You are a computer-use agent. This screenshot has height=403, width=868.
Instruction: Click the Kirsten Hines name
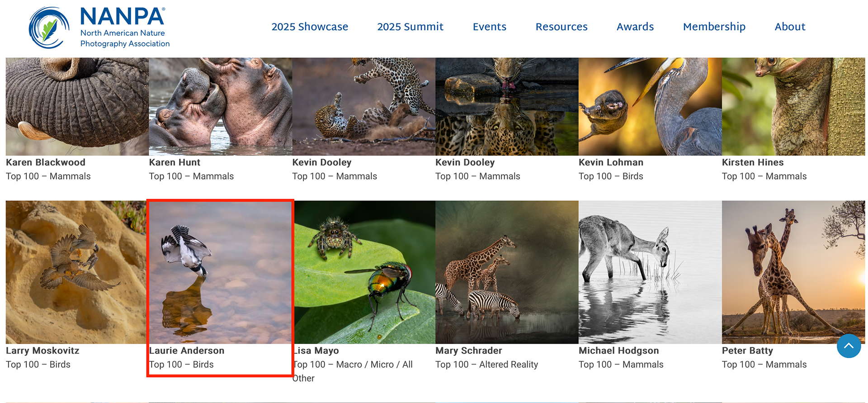(x=753, y=162)
